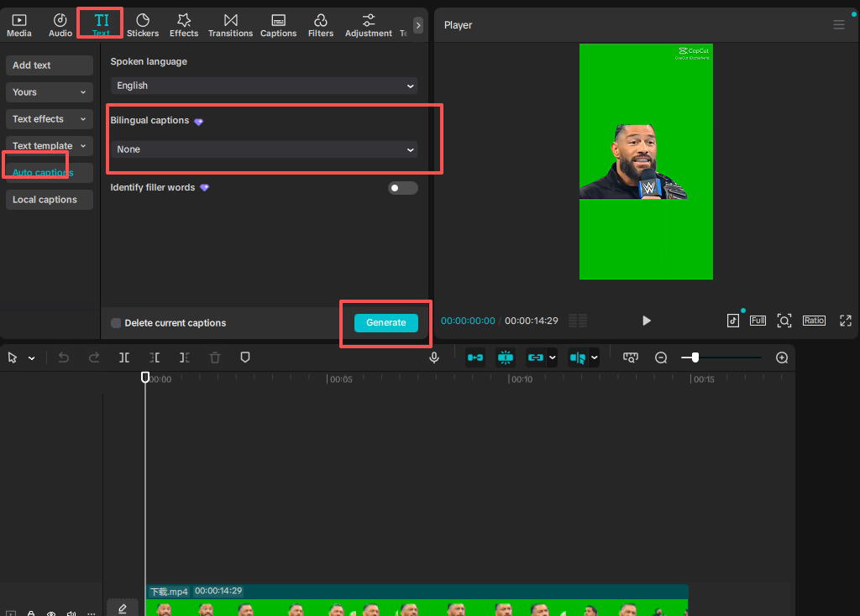
Task: Click the delete icon above the timeline
Action: point(214,358)
